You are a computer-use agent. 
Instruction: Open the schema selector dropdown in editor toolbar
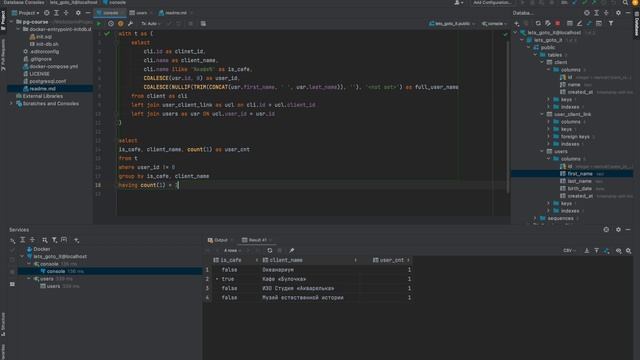coord(452,24)
